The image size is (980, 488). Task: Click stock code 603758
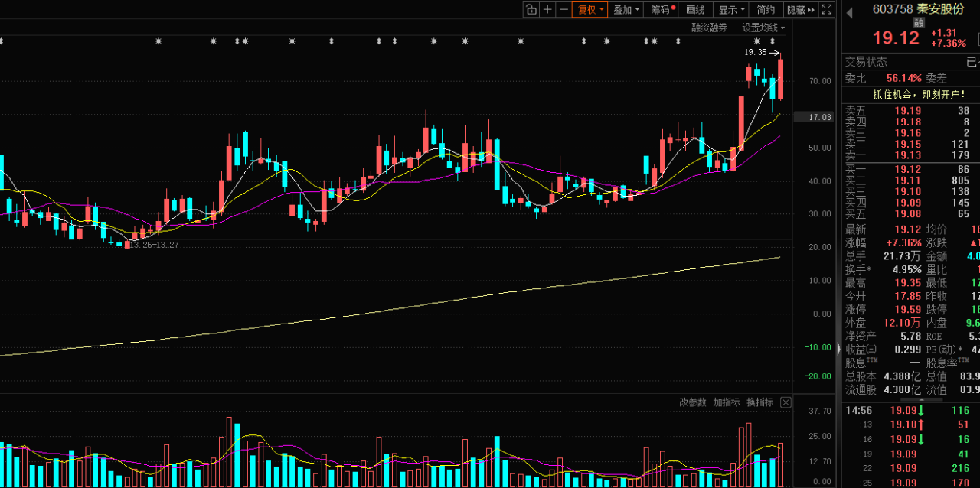(x=893, y=9)
